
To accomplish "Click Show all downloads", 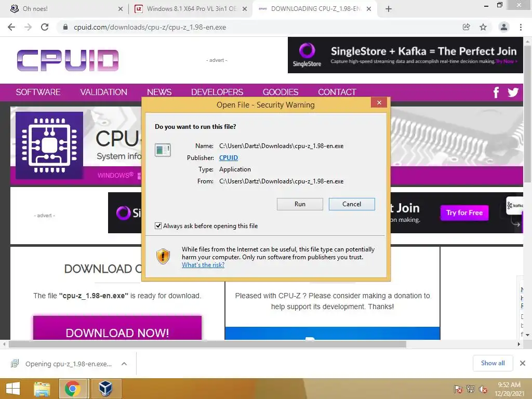I will click(493, 363).
